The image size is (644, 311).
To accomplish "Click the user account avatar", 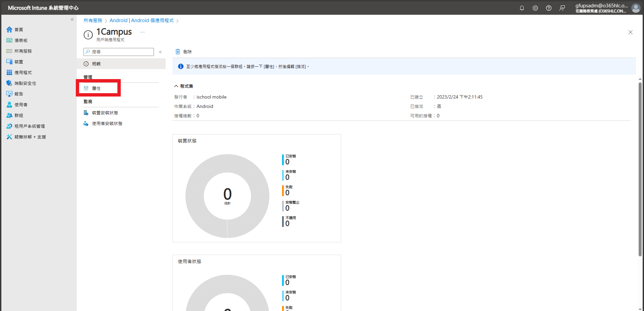I will pyautogui.click(x=636, y=8).
